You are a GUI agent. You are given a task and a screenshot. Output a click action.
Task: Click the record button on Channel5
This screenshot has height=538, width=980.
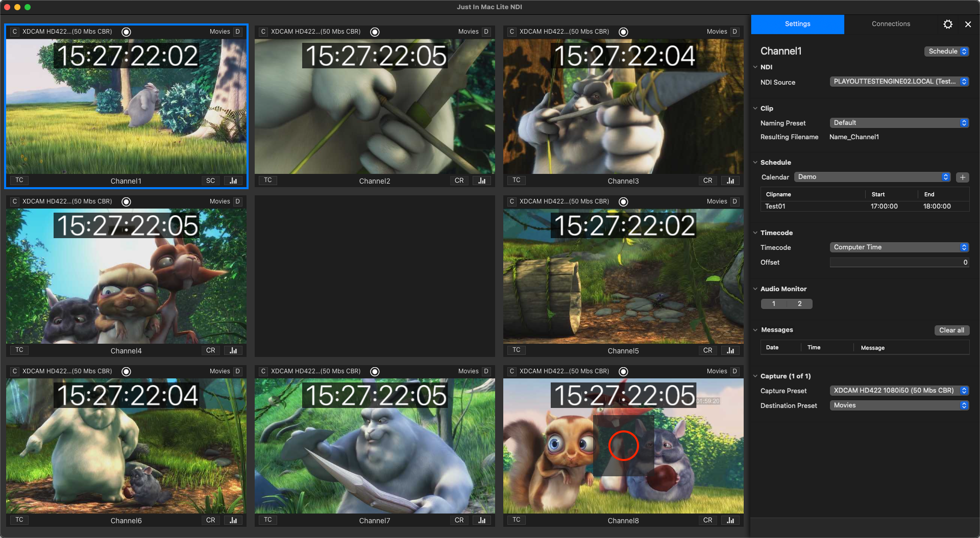point(623,201)
